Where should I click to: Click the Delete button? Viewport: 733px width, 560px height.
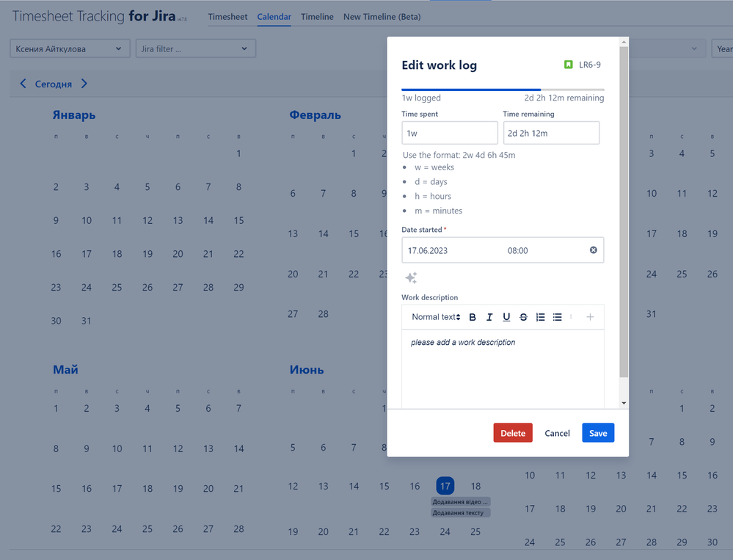tap(513, 433)
